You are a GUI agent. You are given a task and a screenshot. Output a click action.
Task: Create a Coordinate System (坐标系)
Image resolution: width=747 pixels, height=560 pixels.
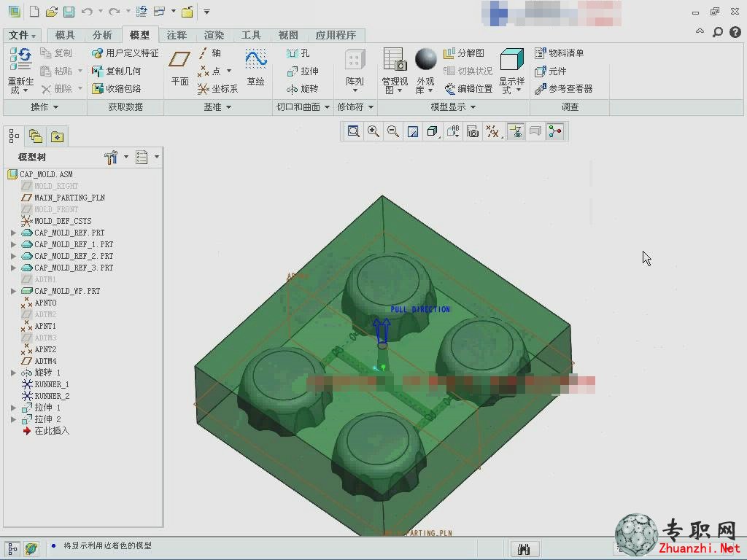pos(217,88)
